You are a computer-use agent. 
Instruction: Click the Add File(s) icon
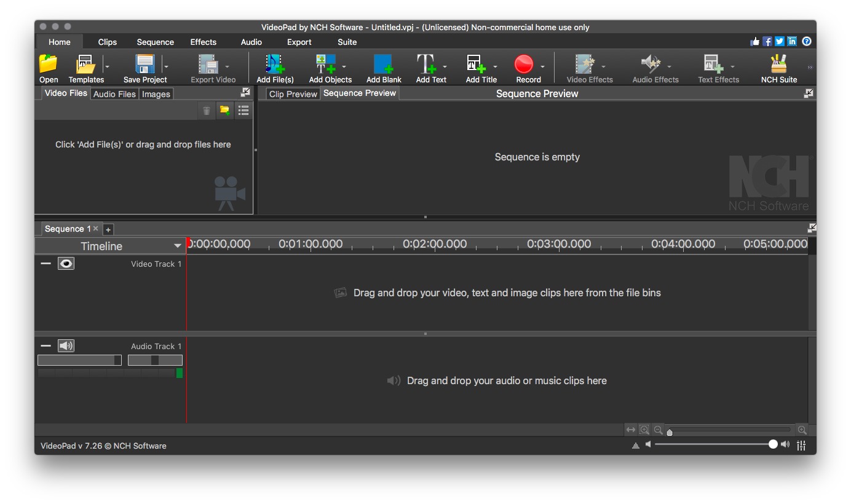tap(275, 64)
